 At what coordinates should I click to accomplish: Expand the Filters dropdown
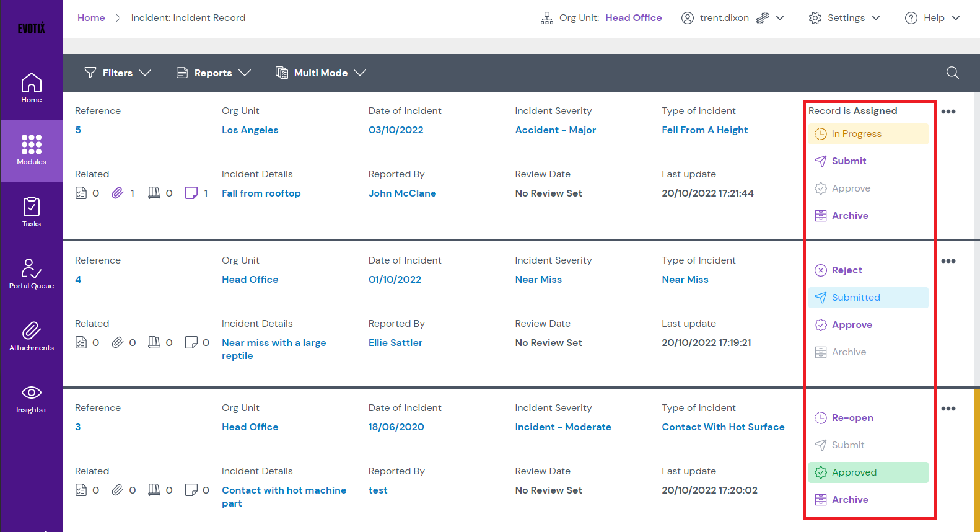pyautogui.click(x=118, y=73)
